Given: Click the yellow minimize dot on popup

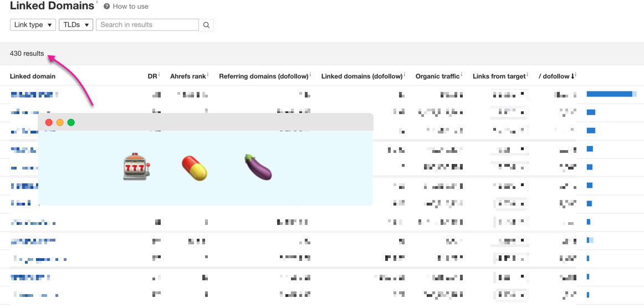Looking at the screenshot, I should coord(60,122).
